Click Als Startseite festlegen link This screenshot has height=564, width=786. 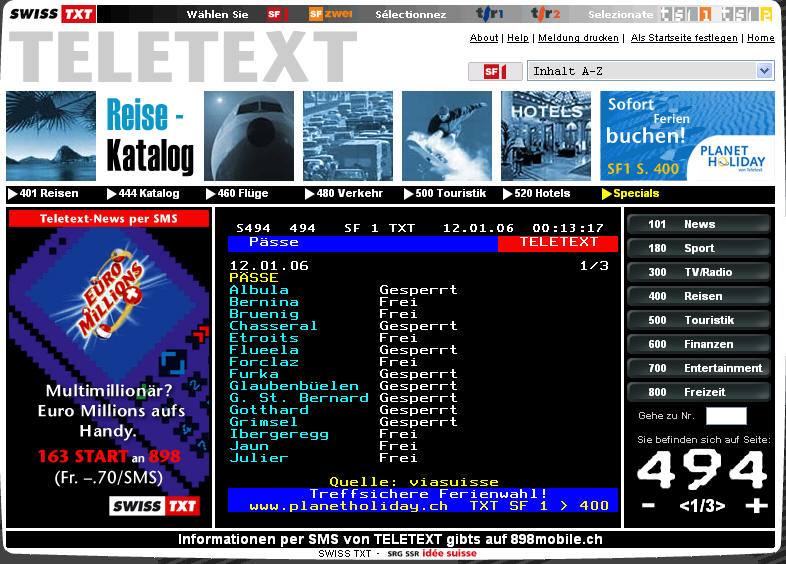coord(684,38)
